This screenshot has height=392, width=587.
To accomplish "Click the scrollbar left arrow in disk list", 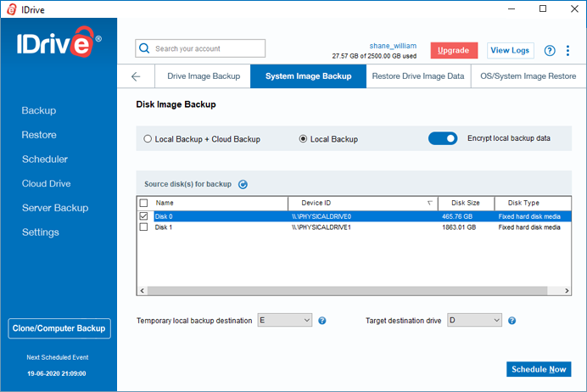I will point(143,290).
